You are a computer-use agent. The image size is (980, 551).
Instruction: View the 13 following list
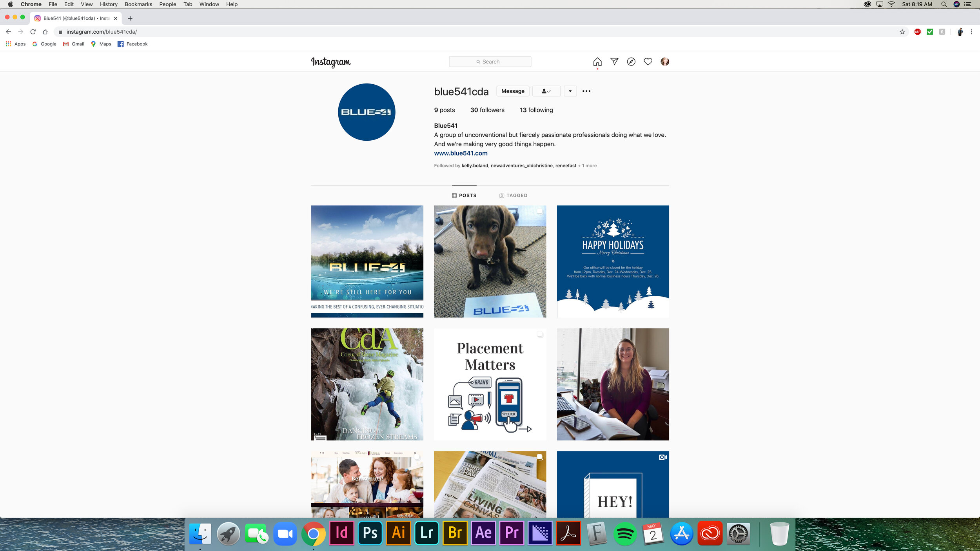536,110
